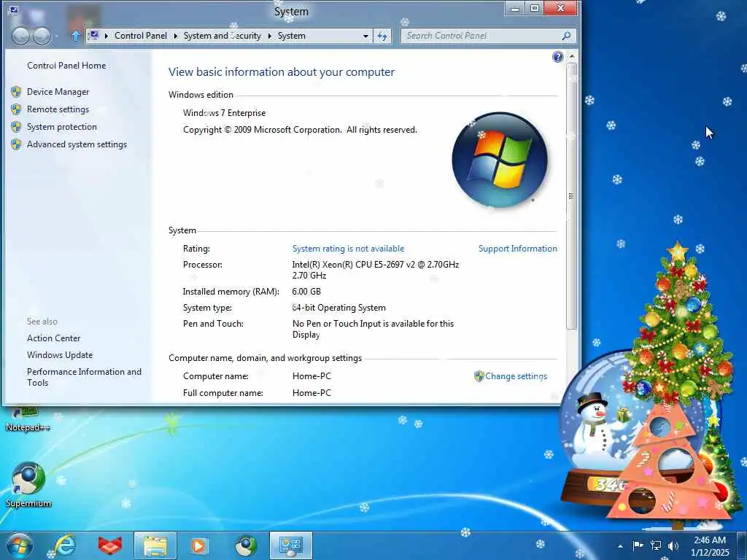The height and width of the screenshot is (560, 747).
Task: Select System and Security breadcrumb
Action: [222, 36]
